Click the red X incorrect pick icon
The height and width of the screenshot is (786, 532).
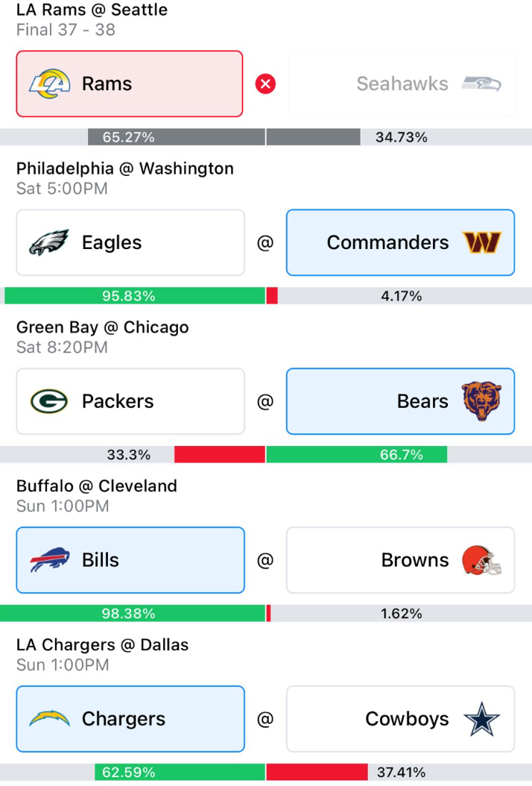point(265,84)
